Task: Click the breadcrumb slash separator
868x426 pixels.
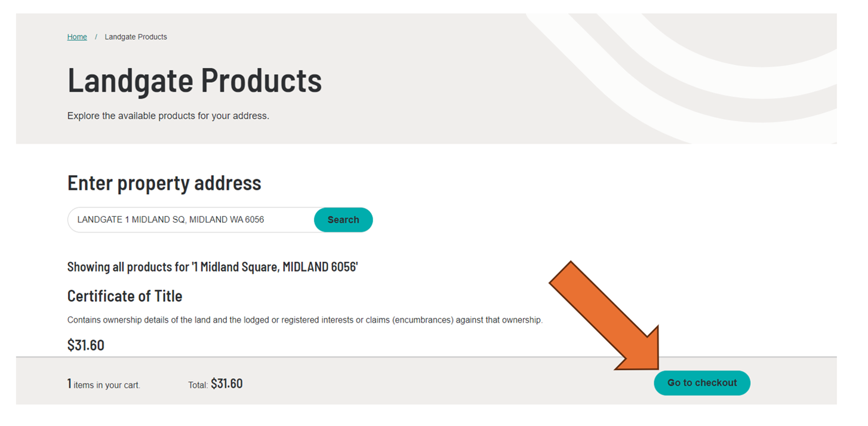Action: pos(96,37)
